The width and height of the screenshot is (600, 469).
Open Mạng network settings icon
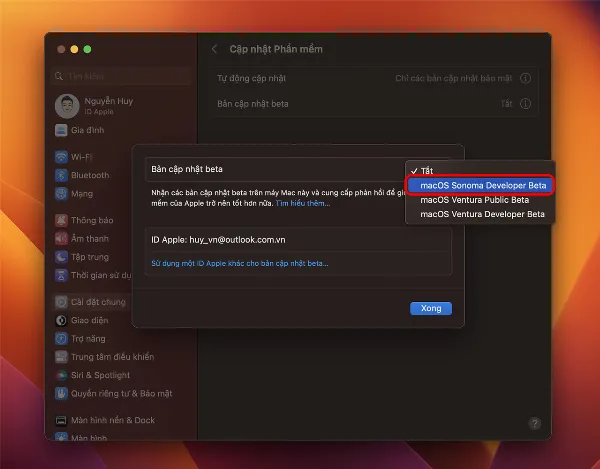tap(61, 194)
